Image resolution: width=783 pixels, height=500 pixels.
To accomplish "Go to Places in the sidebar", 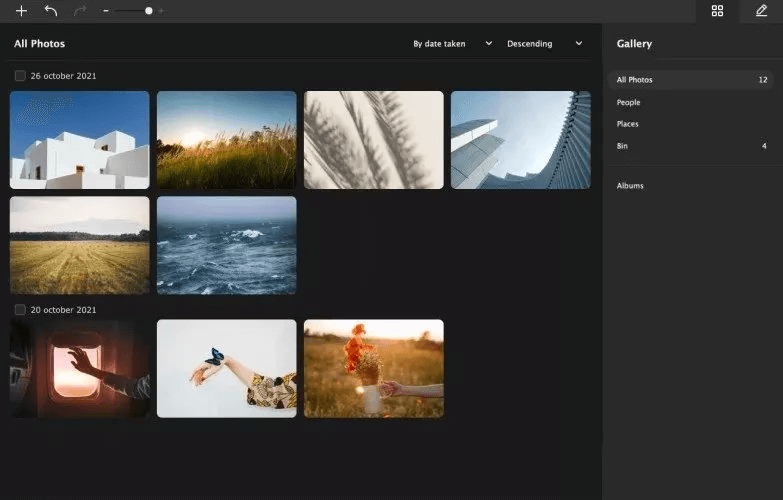I will pyautogui.click(x=628, y=124).
